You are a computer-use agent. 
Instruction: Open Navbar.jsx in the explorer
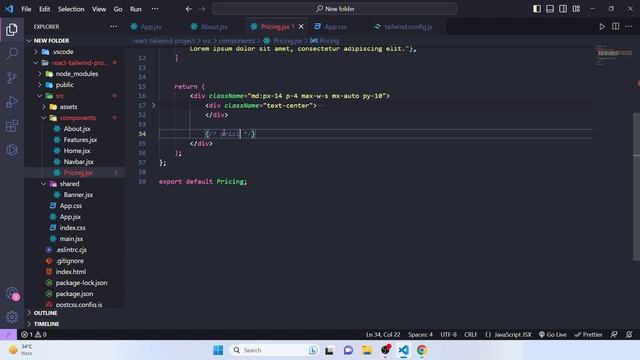click(x=78, y=162)
